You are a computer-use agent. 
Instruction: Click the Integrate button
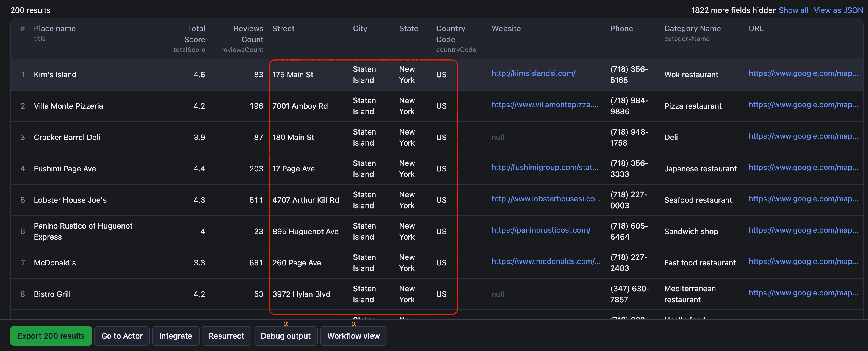pos(176,336)
